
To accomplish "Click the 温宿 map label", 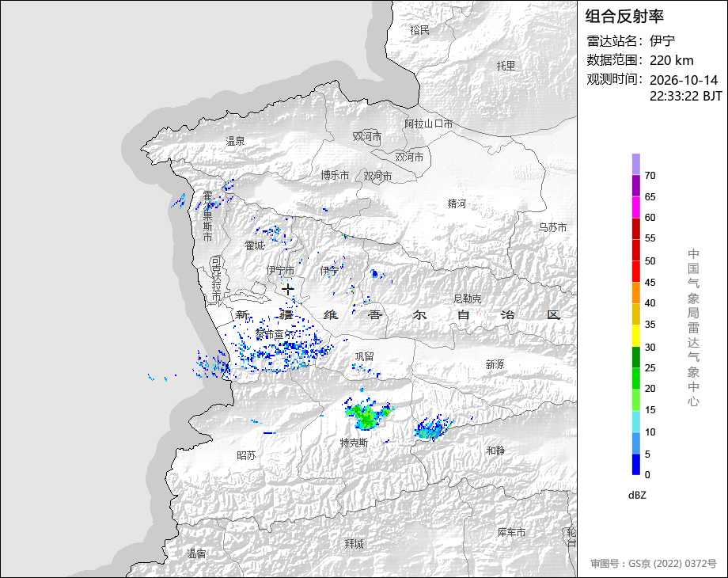I will point(196,553).
